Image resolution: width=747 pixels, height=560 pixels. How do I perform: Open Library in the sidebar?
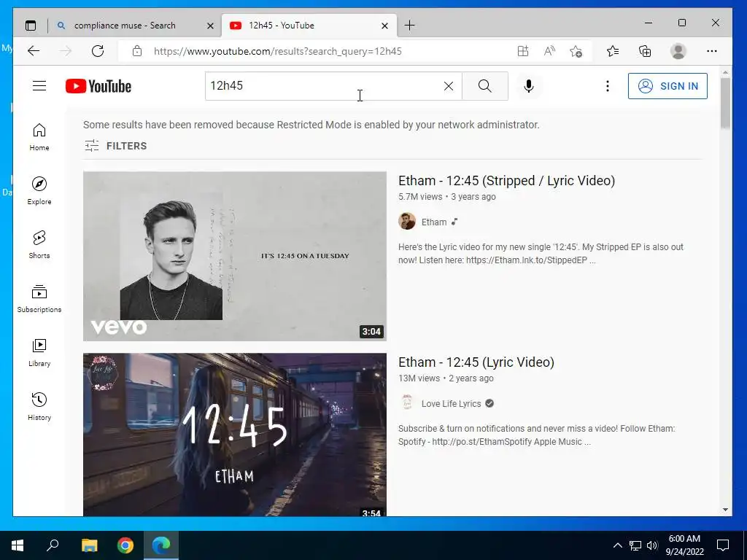[x=39, y=352]
